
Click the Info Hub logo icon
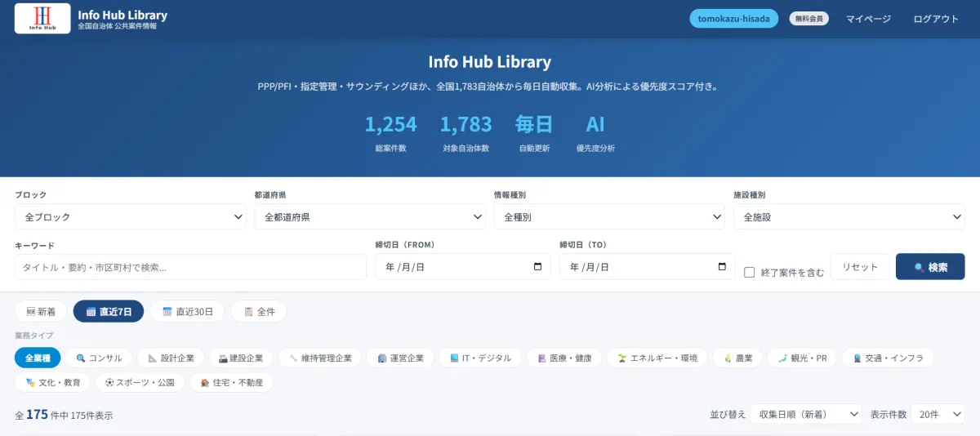[42, 18]
